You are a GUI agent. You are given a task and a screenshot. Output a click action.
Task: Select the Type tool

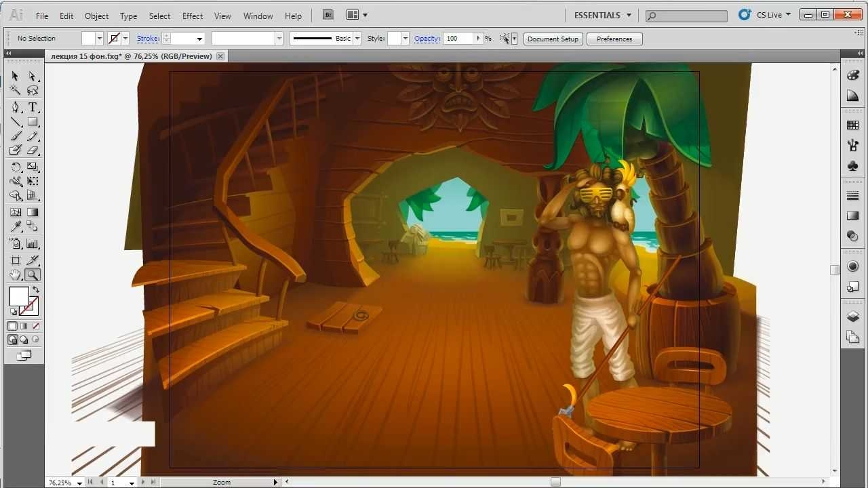coord(32,107)
